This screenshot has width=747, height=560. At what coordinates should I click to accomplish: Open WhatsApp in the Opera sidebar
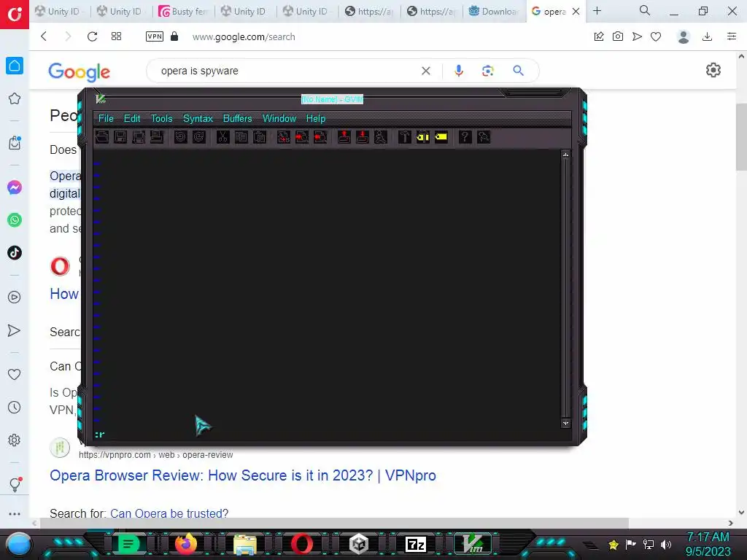(15, 220)
